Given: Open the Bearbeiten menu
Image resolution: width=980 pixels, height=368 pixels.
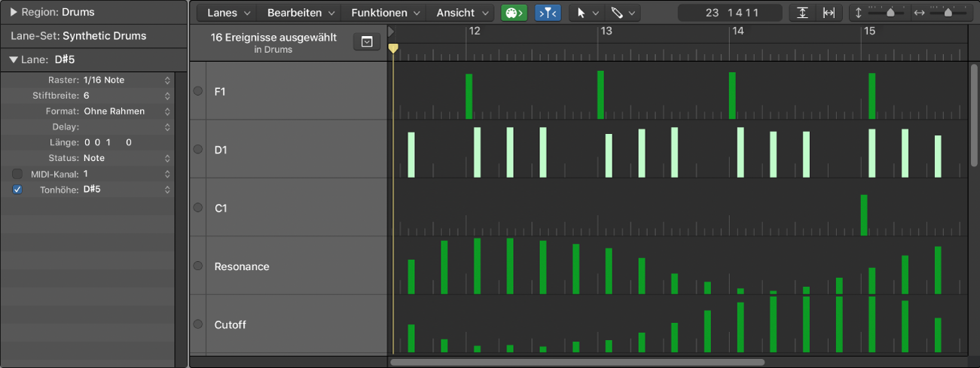Looking at the screenshot, I should point(299,13).
